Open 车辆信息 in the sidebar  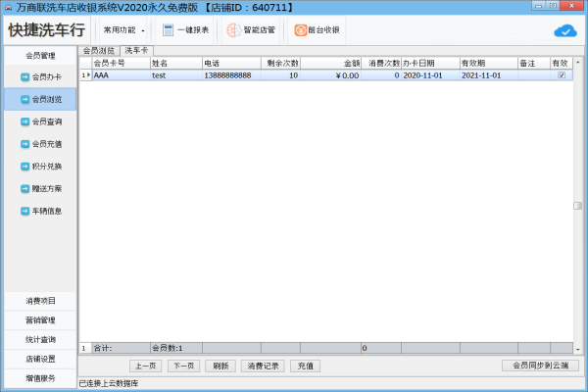coord(40,211)
